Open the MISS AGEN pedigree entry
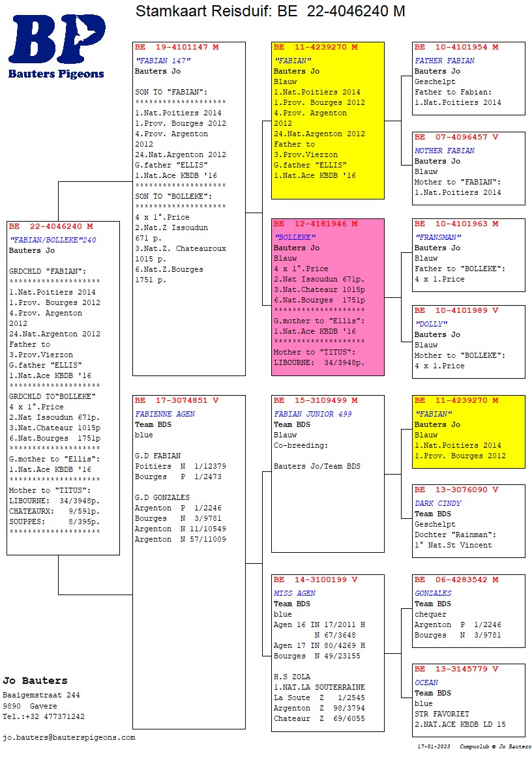 coord(327,651)
